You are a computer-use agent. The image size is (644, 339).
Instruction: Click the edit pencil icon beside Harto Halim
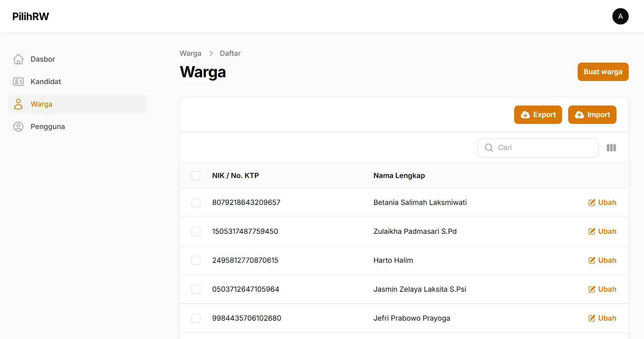(592, 260)
